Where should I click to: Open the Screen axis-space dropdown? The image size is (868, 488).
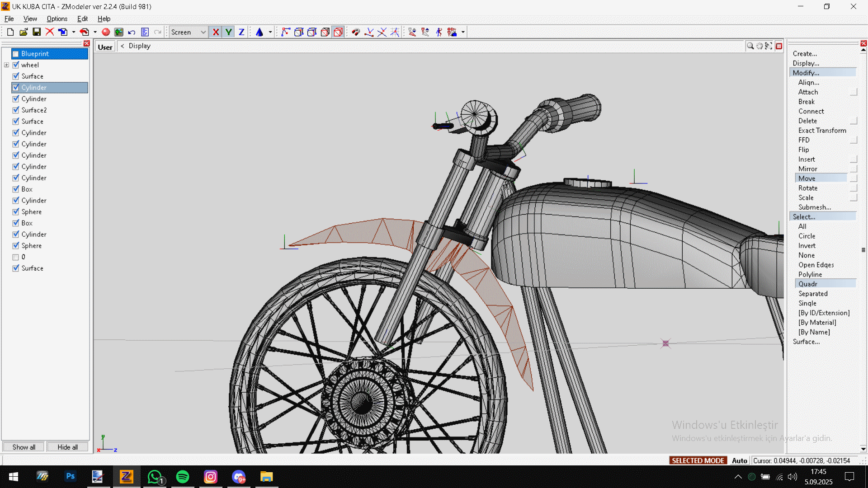203,32
